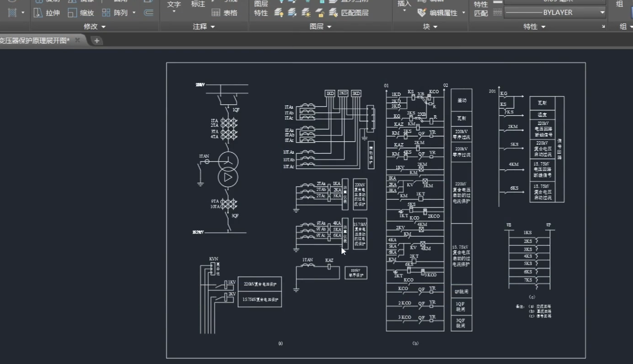The width and height of the screenshot is (633, 364).
Task: Toggle the layer unlock padlock icon
Action: (320, 13)
